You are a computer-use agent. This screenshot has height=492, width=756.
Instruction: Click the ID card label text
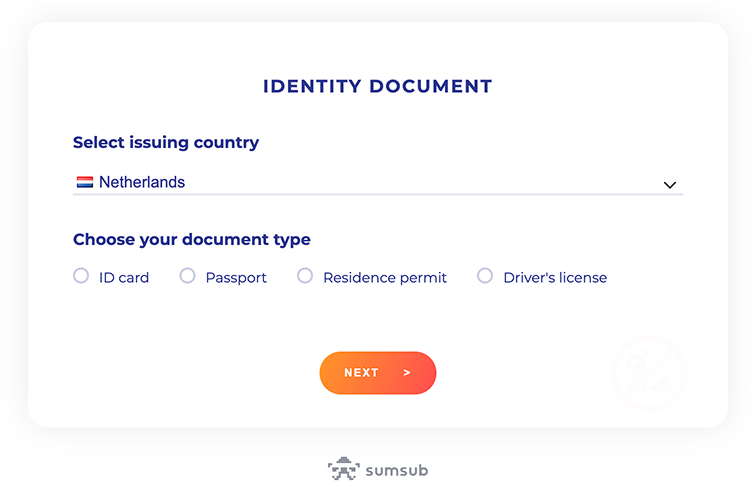pyautogui.click(x=124, y=278)
